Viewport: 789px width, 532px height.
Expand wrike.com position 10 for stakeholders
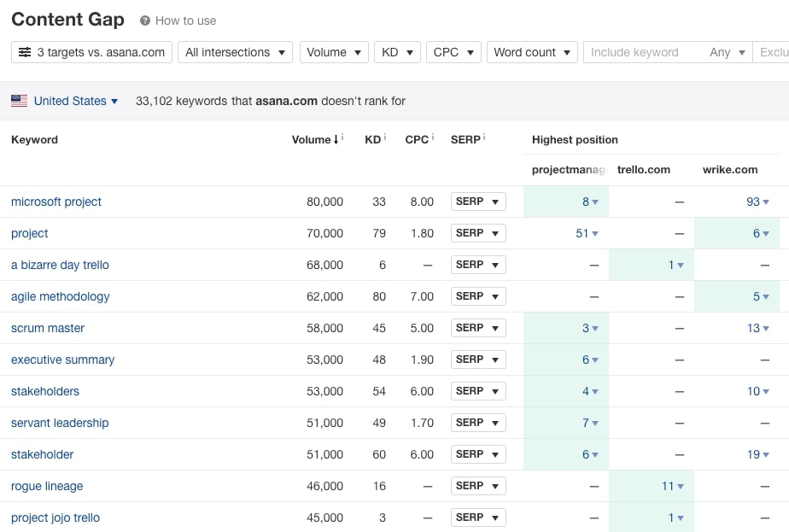(x=757, y=391)
